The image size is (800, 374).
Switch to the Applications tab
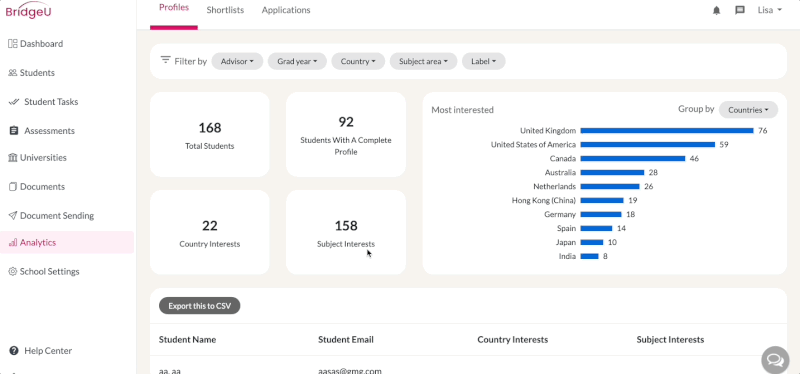286,10
